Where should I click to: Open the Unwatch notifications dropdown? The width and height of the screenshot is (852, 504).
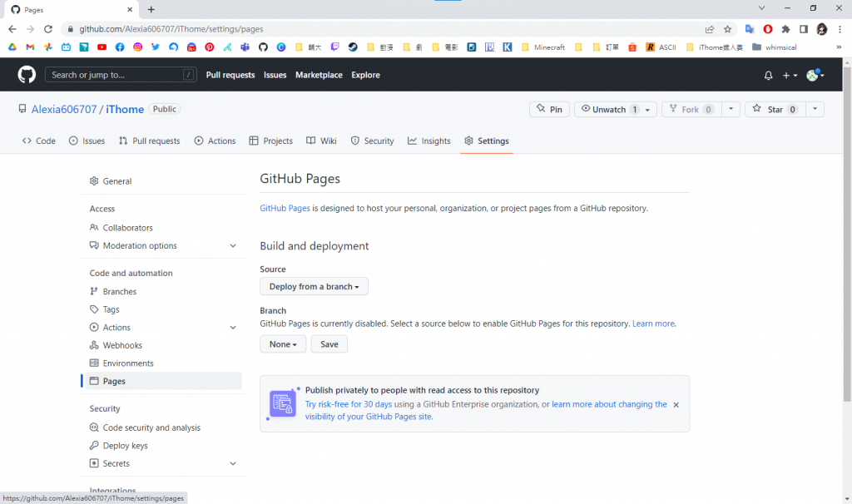(616, 109)
